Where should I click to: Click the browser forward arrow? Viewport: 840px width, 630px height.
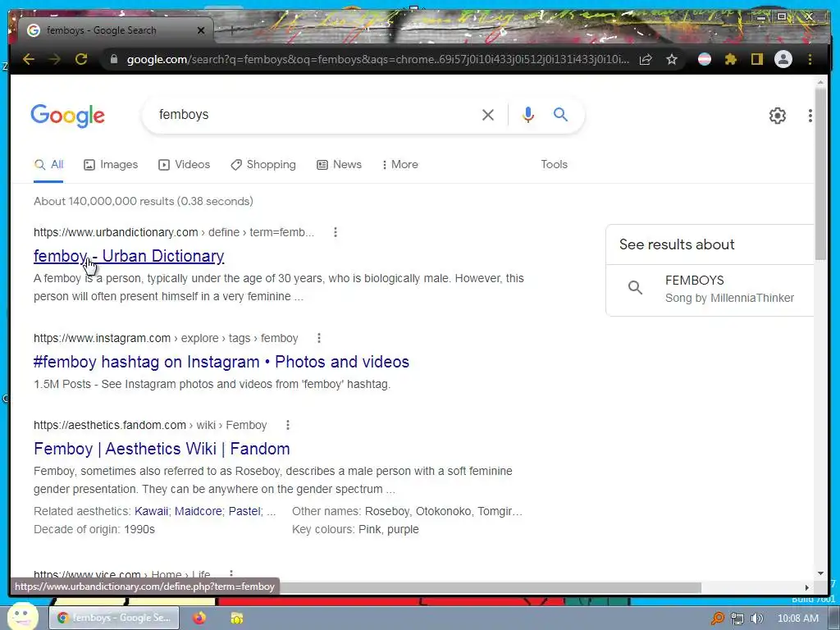[x=55, y=59]
